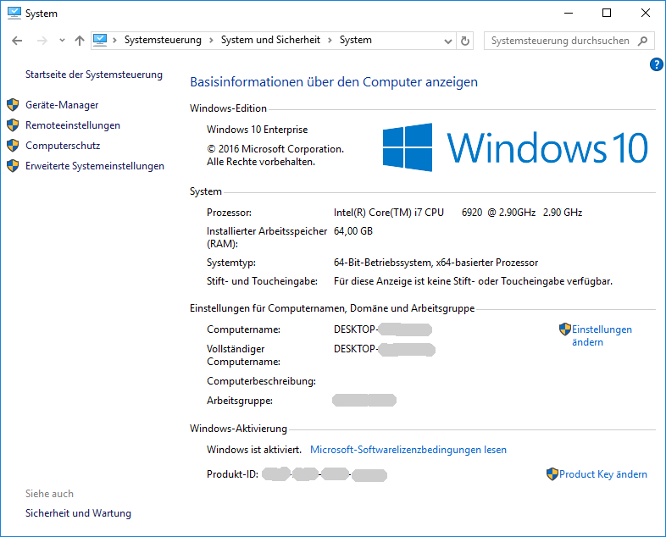Click shield icon beside Erweiterte Systemeinstellungen

point(13,166)
